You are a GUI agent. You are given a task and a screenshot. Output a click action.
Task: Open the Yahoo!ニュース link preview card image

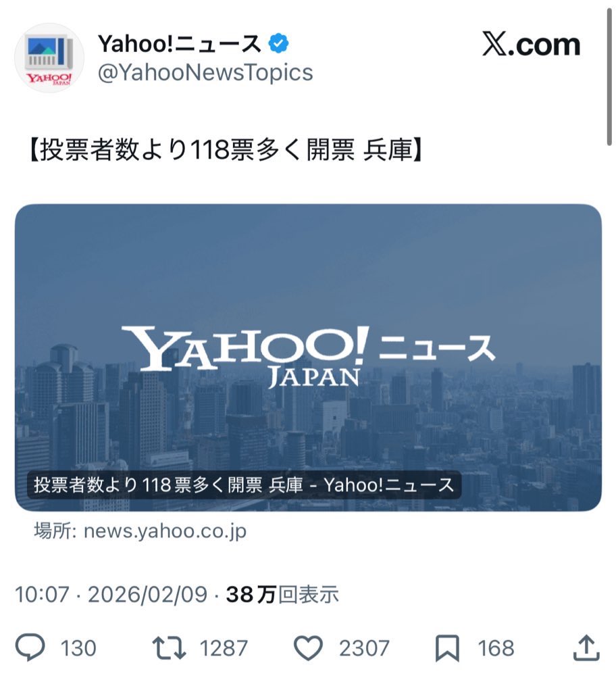point(308,357)
